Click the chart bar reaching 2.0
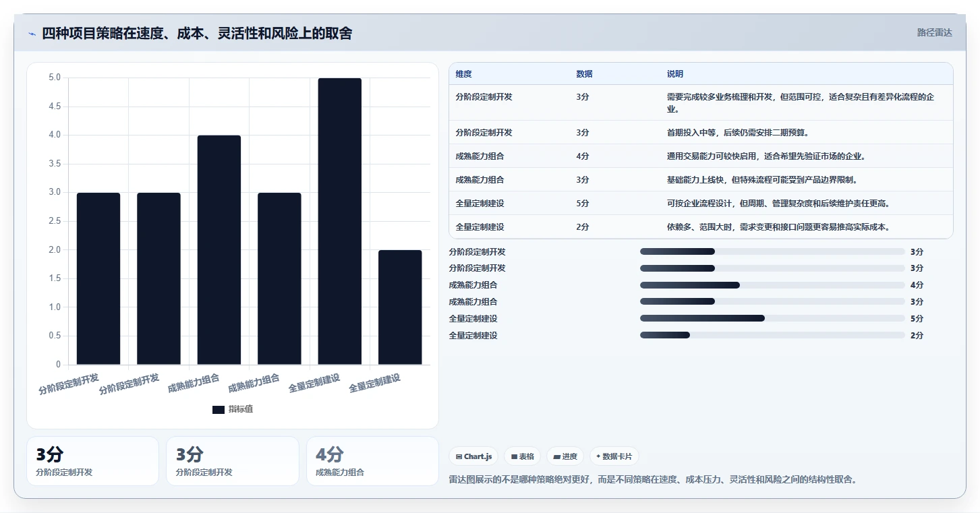The image size is (980, 513). click(400, 307)
